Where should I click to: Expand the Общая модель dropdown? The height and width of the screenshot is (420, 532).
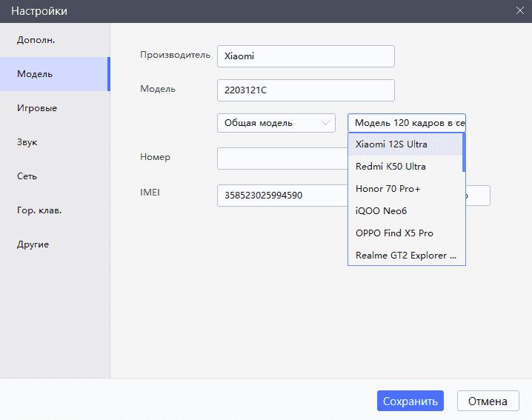click(276, 123)
